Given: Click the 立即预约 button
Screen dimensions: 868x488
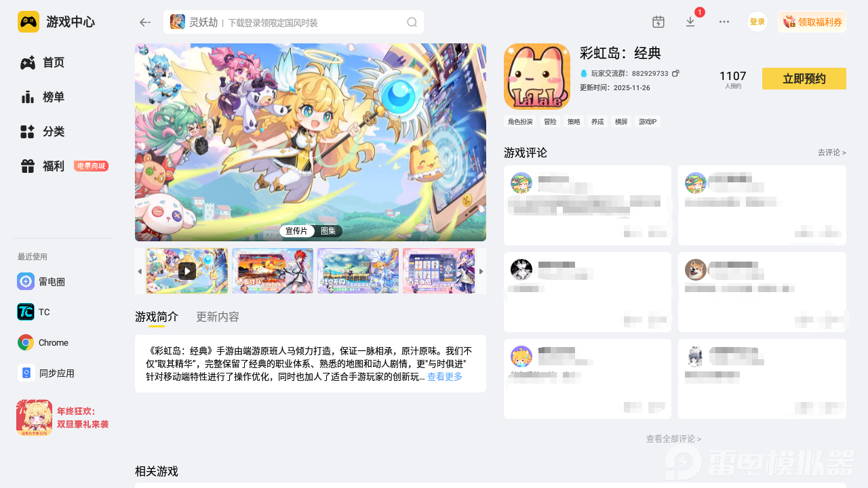Looking at the screenshot, I should coord(804,79).
